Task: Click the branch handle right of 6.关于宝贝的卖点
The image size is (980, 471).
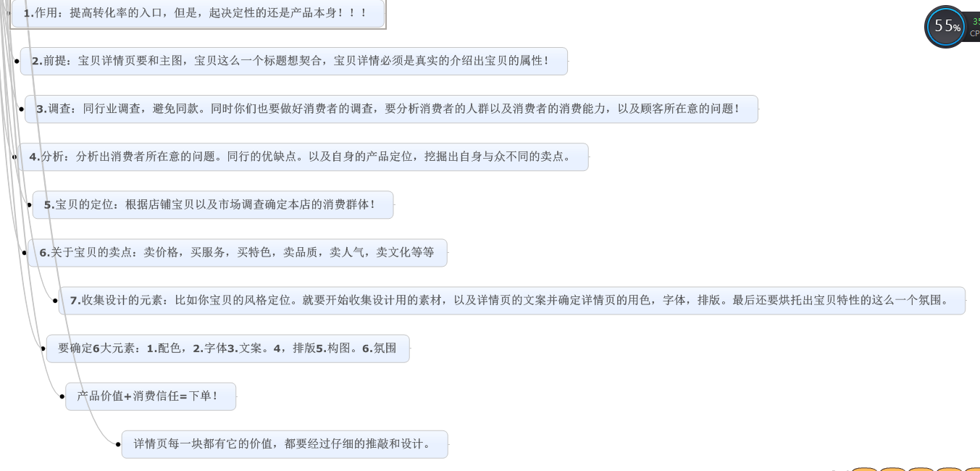Action: pos(449,253)
